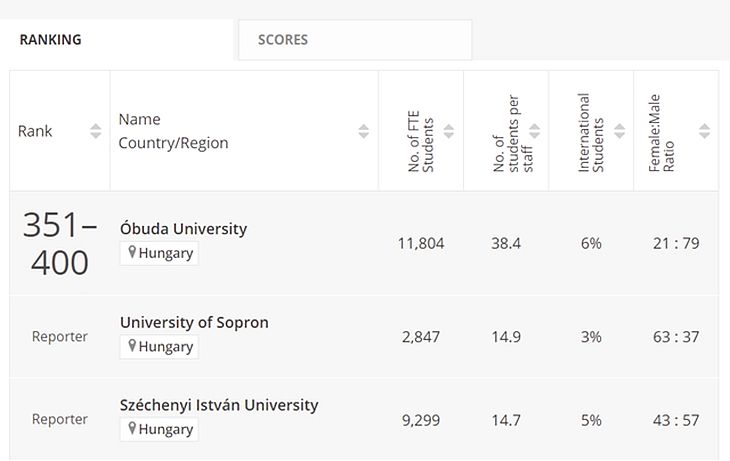Screen dimensions: 730x461
Task: Click the 351–400 rank cell
Action: (60, 243)
